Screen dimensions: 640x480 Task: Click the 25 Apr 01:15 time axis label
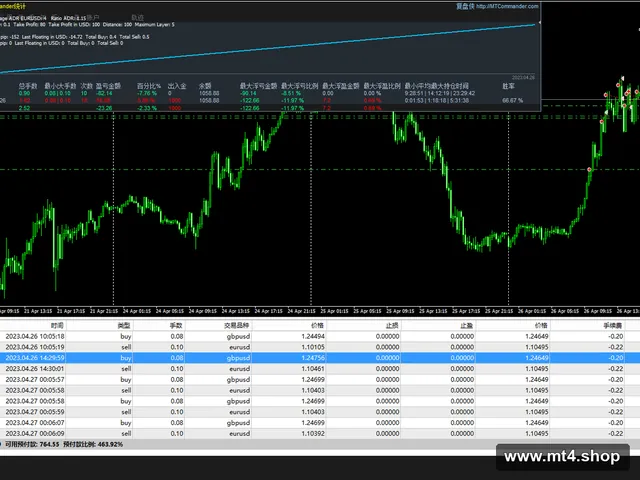pyautogui.click(x=334, y=311)
